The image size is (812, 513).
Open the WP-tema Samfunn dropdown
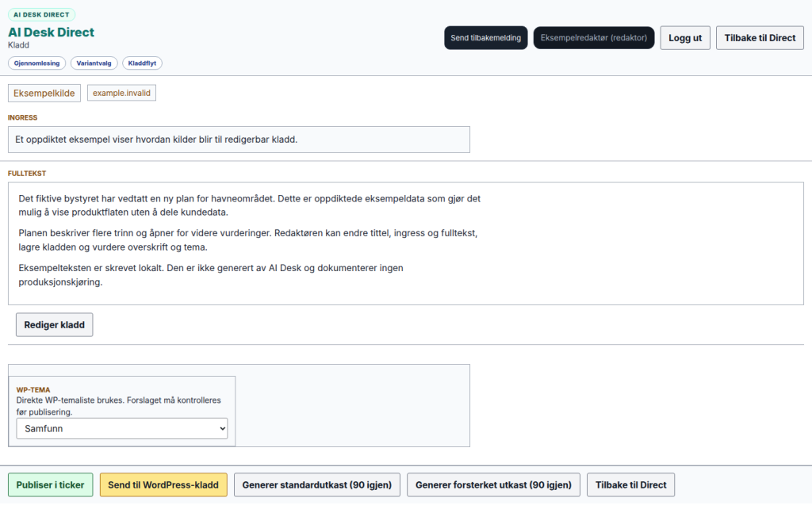(x=121, y=429)
